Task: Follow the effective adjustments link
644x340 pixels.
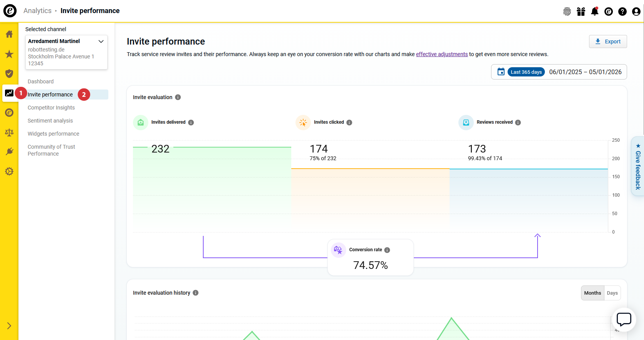Action: point(442,54)
